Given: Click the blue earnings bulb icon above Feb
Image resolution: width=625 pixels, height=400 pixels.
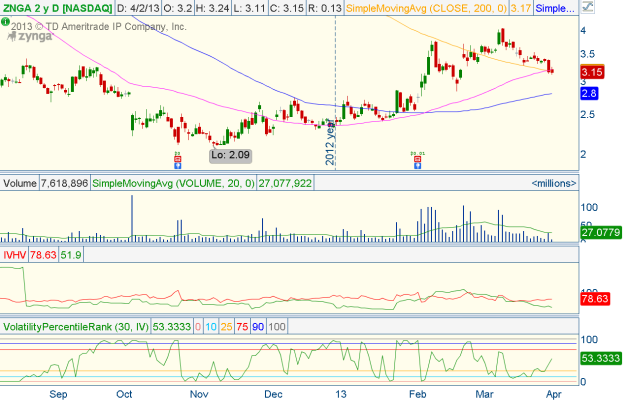Looking at the screenshot, I should pyautogui.click(x=417, y=165).
